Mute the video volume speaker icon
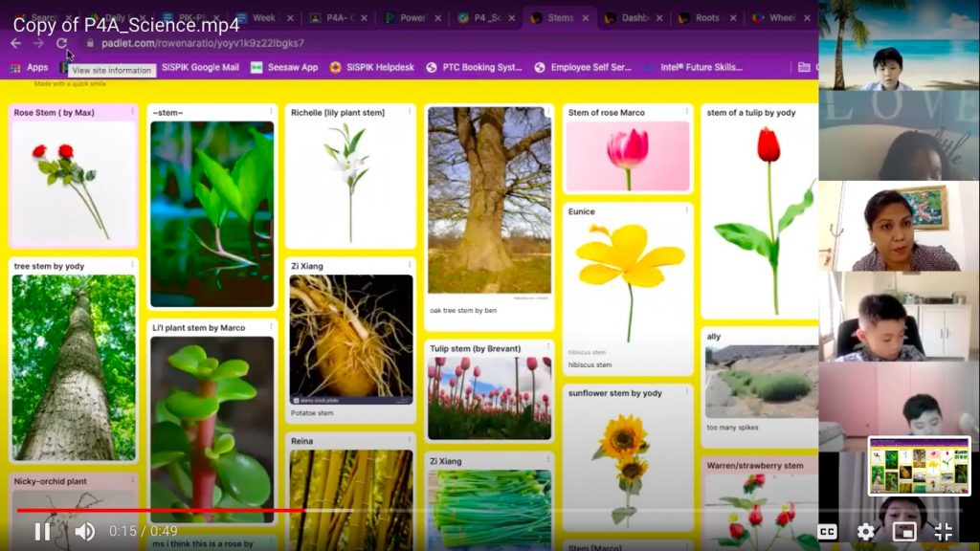This screenshot has height=551, width=980. pyautogui.click(x=85, y=531)
